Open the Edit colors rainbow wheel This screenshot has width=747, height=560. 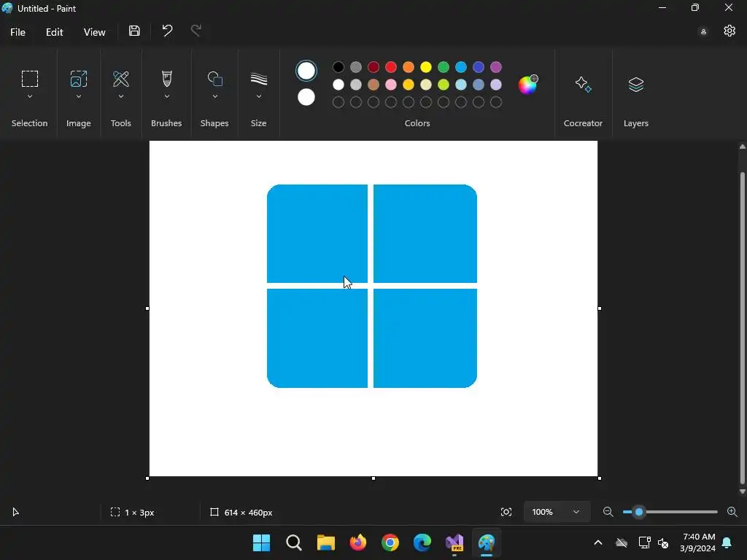pyautogui.click(x=528, y=85)
